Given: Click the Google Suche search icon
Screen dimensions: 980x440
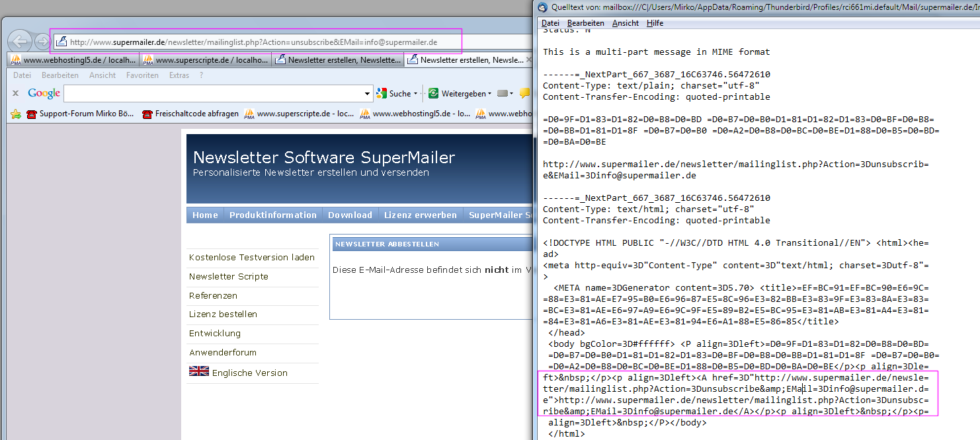Looking at the screenshot, I should pos(381,93).
